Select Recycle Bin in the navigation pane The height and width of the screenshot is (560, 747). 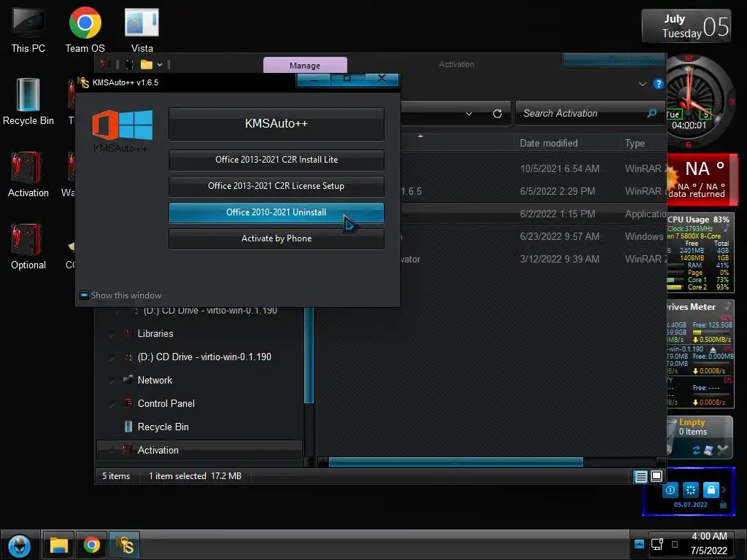163,427
